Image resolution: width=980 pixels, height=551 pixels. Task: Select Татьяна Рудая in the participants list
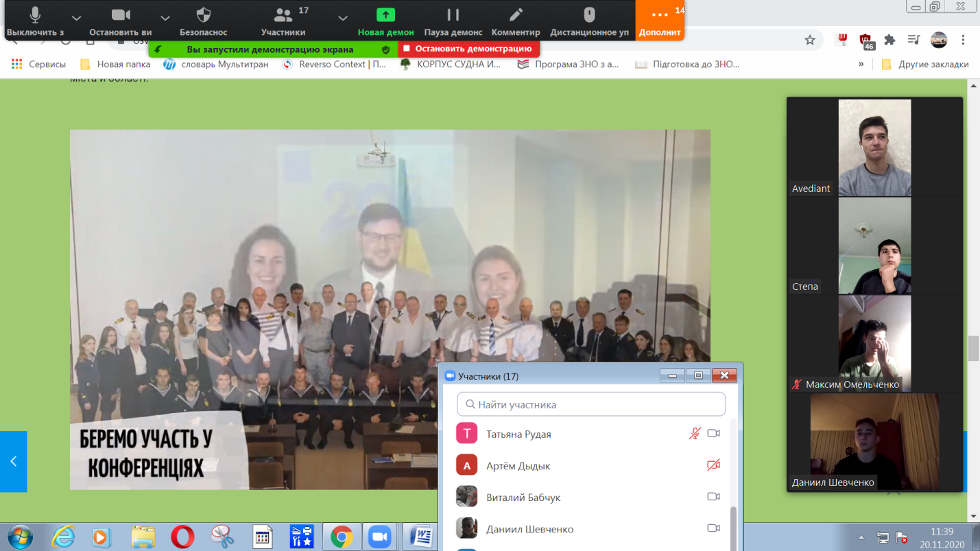click(x=586, y=434)
